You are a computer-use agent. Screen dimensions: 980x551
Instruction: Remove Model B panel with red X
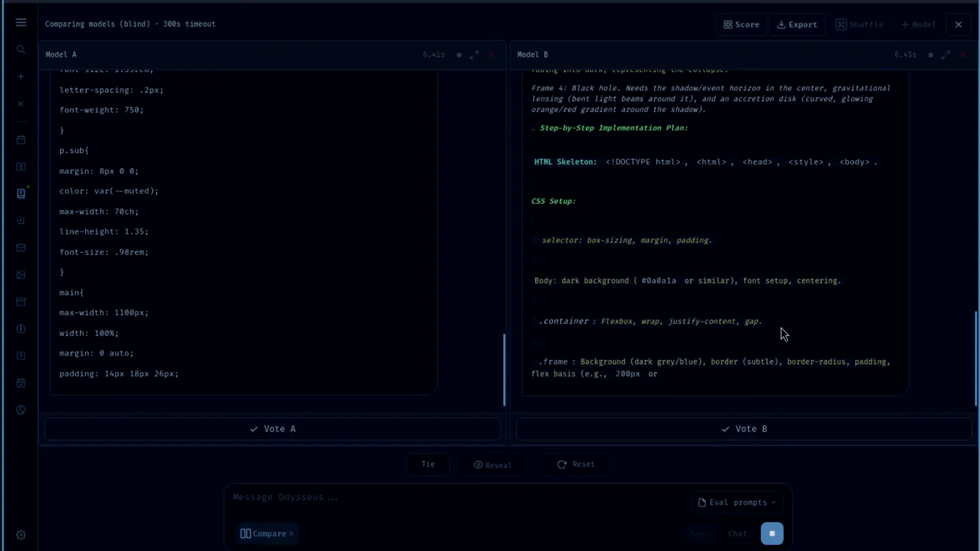pos(963,55)
